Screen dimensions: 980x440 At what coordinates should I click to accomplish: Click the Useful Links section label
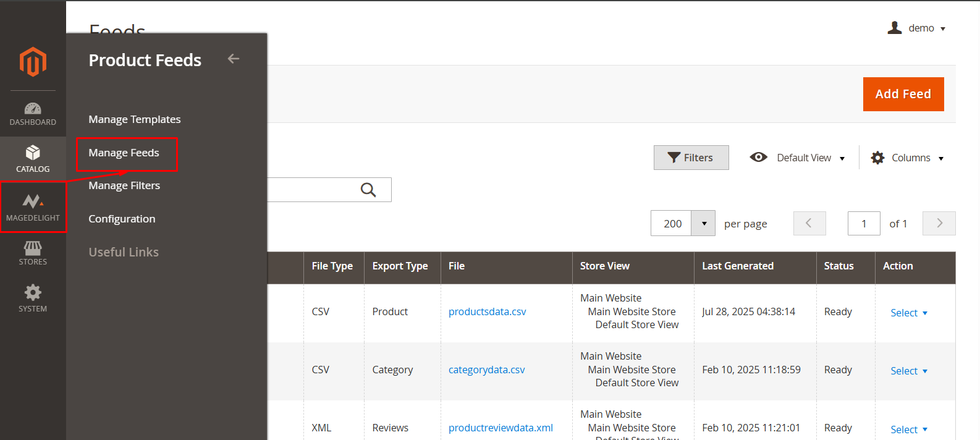pos(124,252)
